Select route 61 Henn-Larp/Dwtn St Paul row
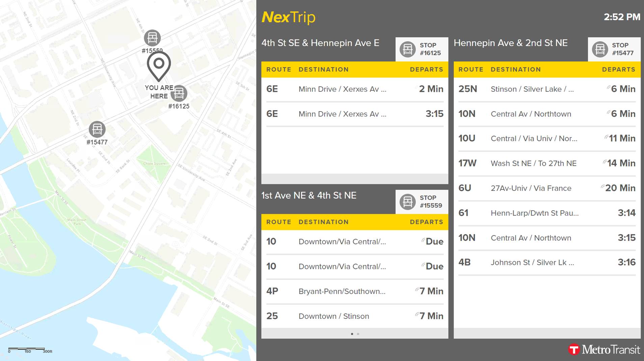 coord(546,213)
